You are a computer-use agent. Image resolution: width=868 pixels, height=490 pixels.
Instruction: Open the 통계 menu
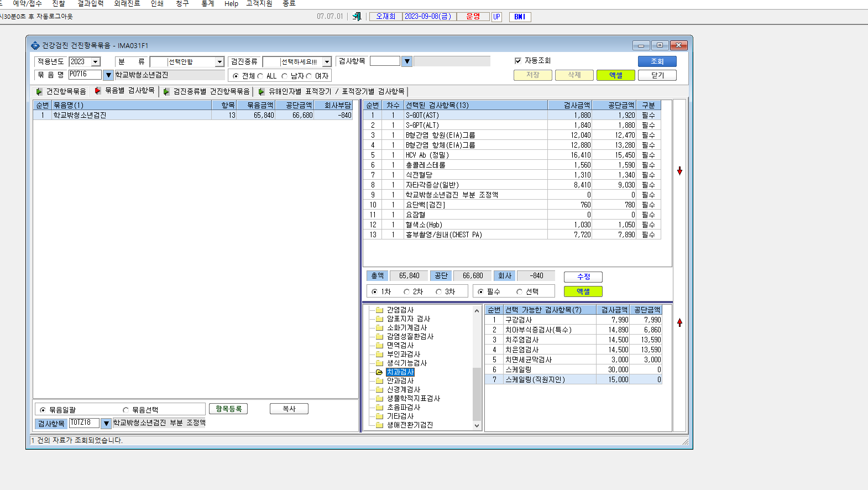[x=208, y=3]
